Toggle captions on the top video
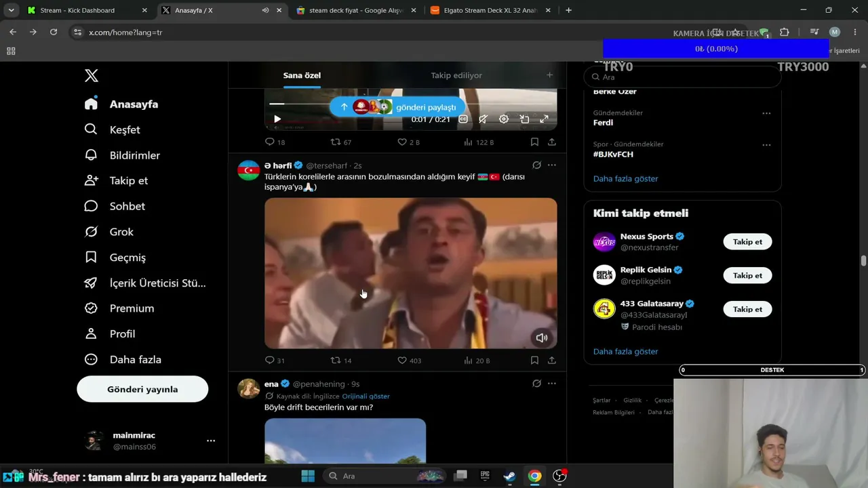868x488 pixels. point(463,119)
